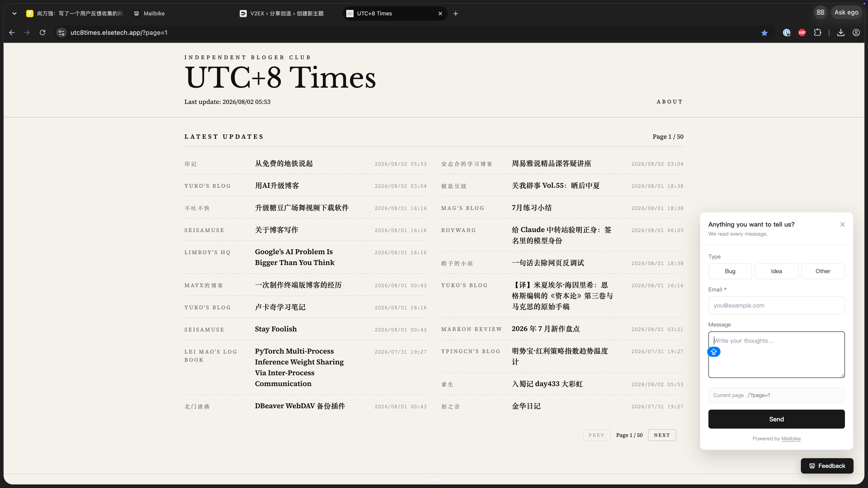This screenshot has width=868, height=488.
Task: Open a new tab with plus icon
Action: pos(455,14)
